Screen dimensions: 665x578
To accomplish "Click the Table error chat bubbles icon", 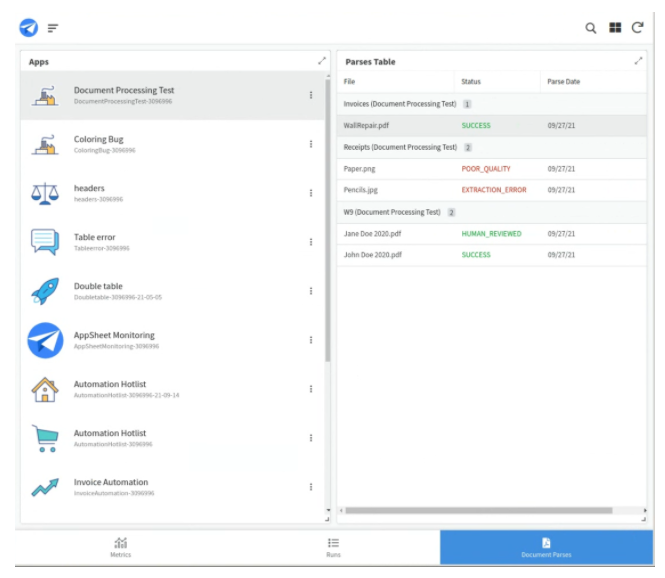I will [x=45, y=242].
